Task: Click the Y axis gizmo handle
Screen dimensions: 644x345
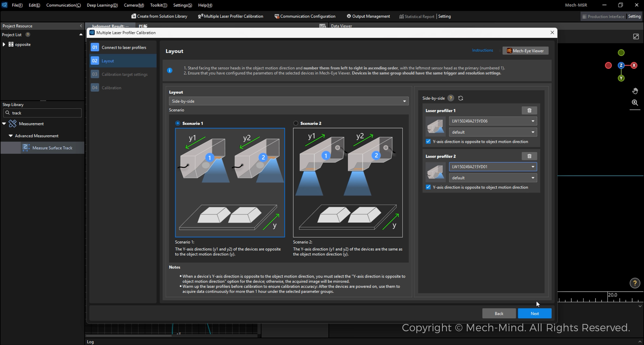Action: (x=621, y=78)
